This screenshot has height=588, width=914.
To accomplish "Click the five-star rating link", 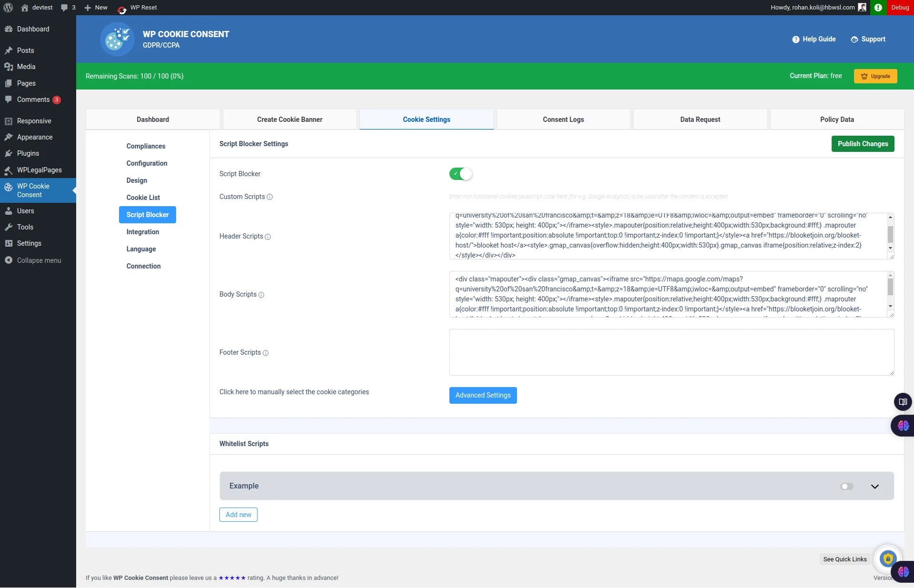I will tap(232, 578).
